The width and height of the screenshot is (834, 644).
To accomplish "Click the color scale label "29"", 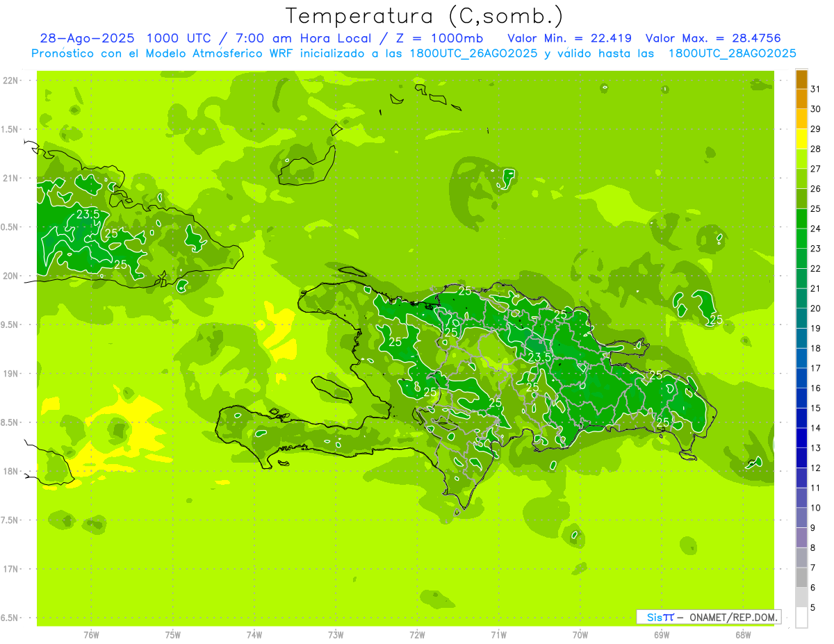I will [x=815, y=129].
